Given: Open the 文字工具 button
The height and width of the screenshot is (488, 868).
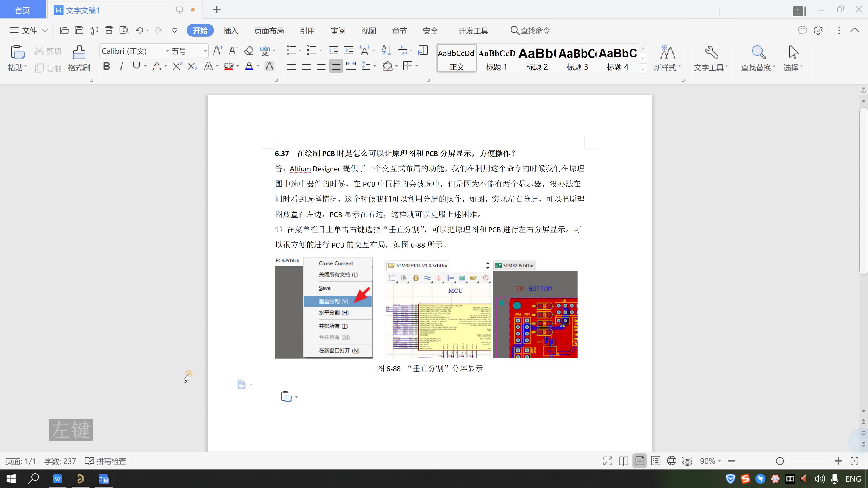Looking at the screenshot, I should point(711,59).
